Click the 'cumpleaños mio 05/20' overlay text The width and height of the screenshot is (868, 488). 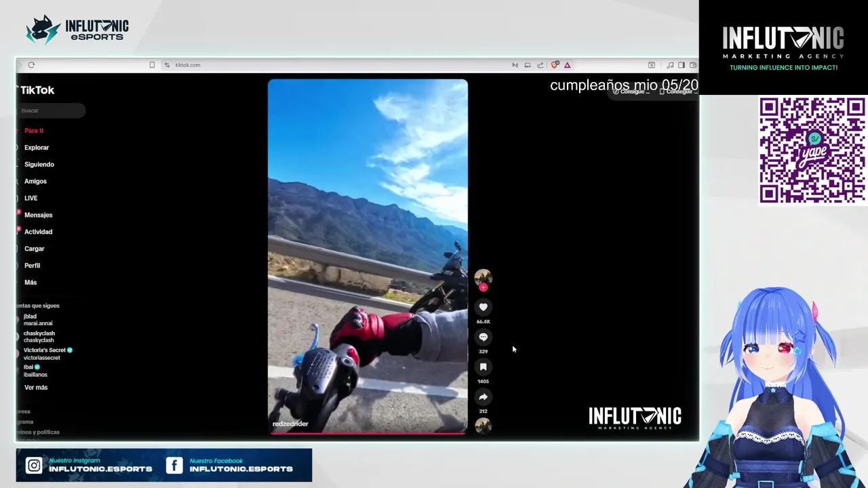[x=624, y=85]
